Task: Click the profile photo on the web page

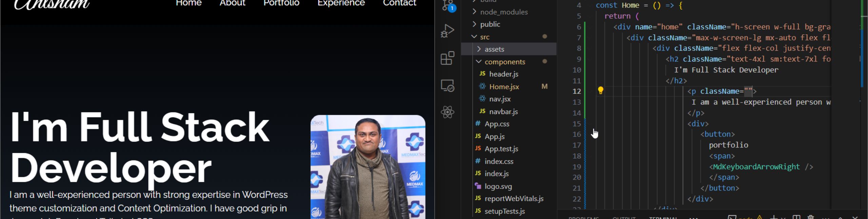Action: point(368,167)
